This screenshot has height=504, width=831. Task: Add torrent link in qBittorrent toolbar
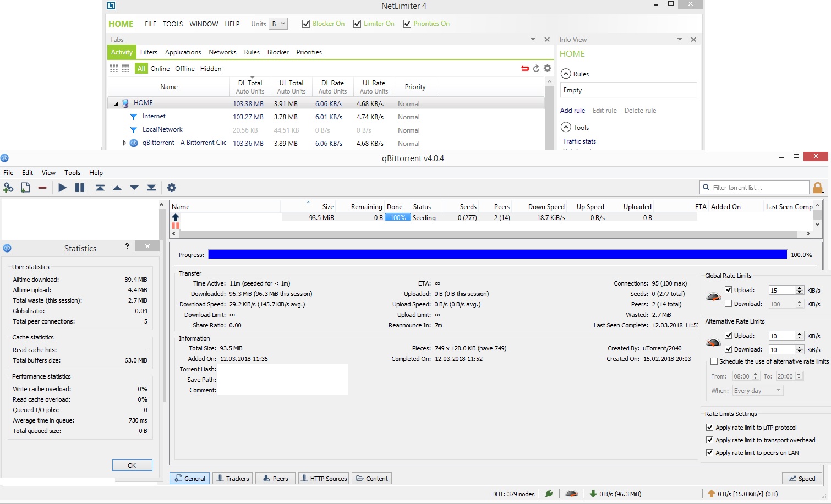click(8, 188)
